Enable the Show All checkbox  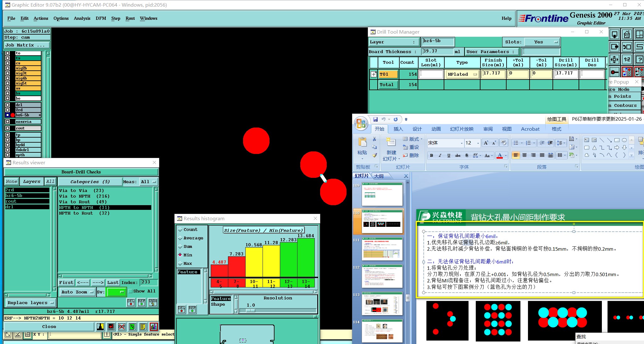pos(130,291)
